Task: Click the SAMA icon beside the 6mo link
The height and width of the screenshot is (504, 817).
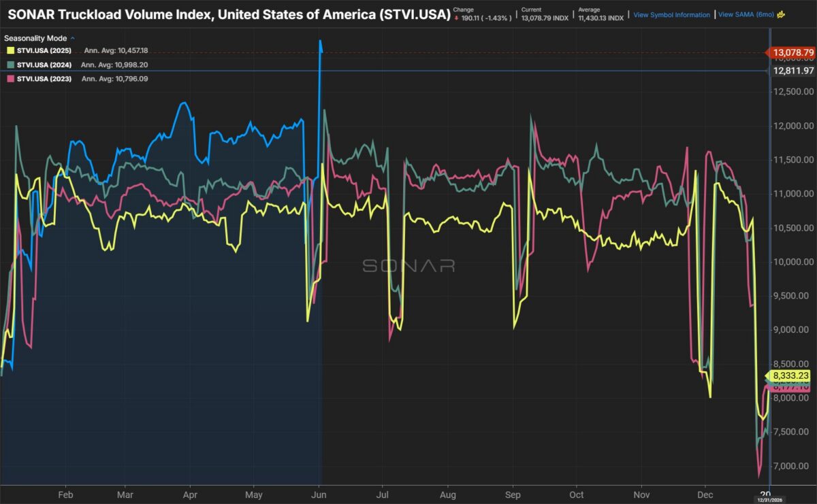Action: (782, 14)
